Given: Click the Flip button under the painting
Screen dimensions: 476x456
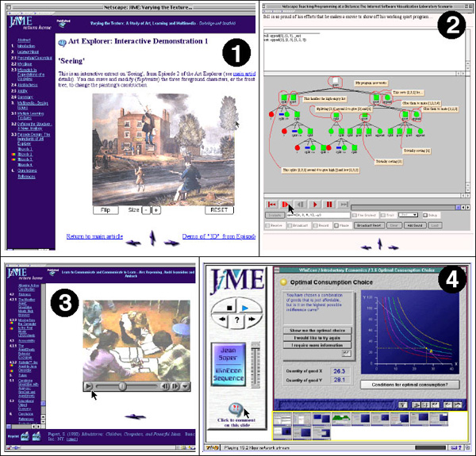Looking at the screenshot, I should [x=105, y=210].
